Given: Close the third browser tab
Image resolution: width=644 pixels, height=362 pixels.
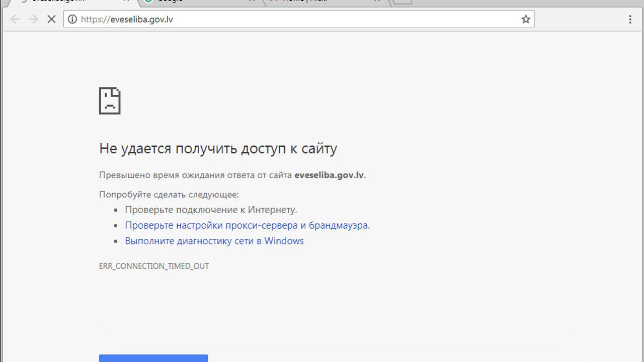Looking at the screenshot, I should click(x=377, y=1).
